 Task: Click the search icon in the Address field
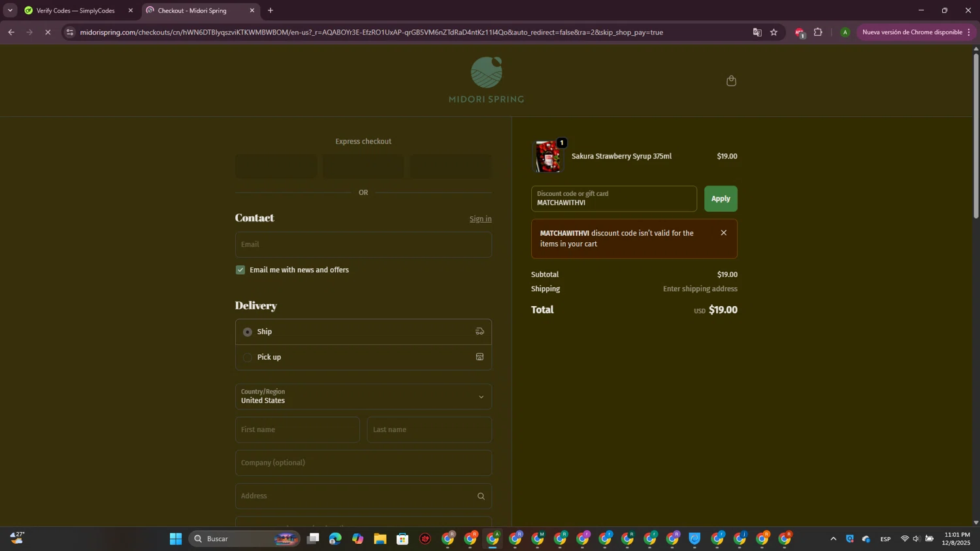coord(481,496)
